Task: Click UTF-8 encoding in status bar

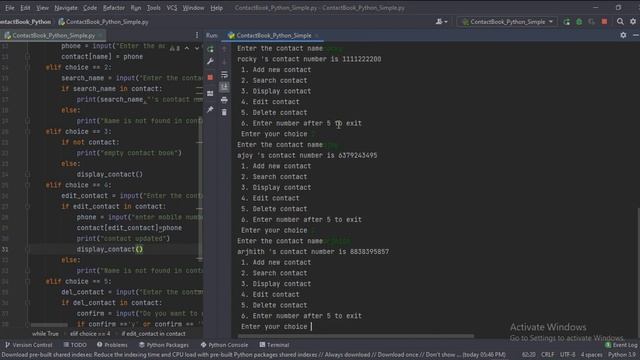Action: coord(567,355)
